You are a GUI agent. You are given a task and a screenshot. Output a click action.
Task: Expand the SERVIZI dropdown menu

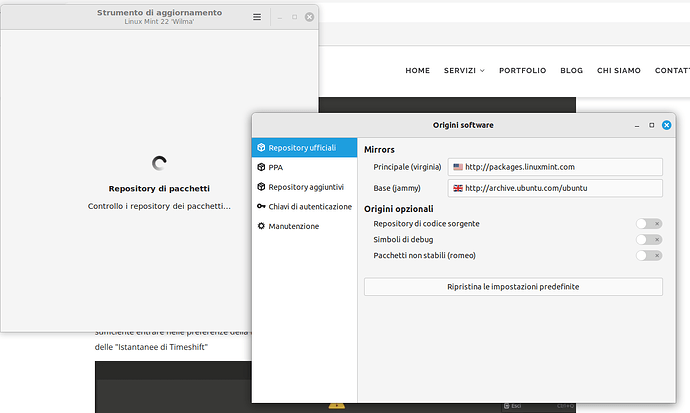click(x=464, y=70)
